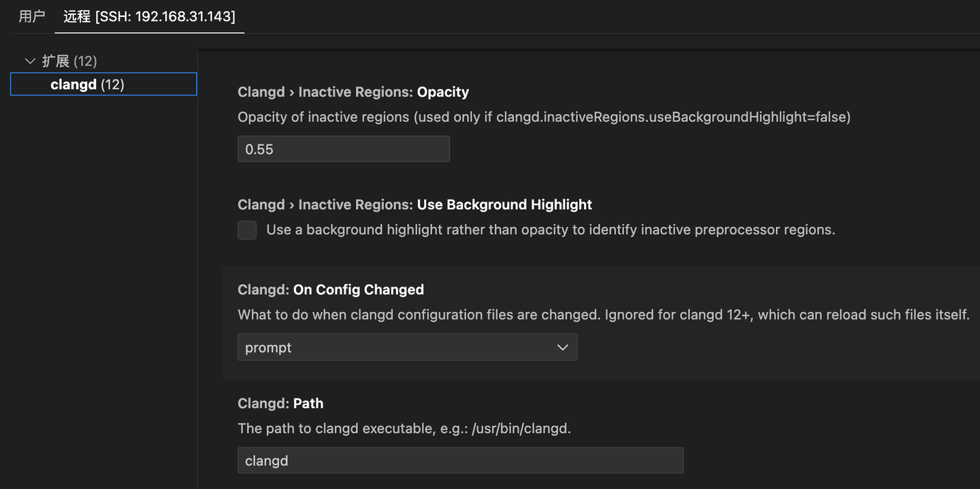Select the 0.55 opacity text
The image size is (980, 489).
(259, 148)
